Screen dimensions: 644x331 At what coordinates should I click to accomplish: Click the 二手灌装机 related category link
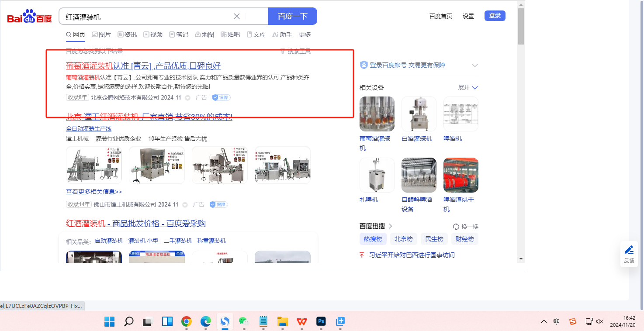coord(178,241)
